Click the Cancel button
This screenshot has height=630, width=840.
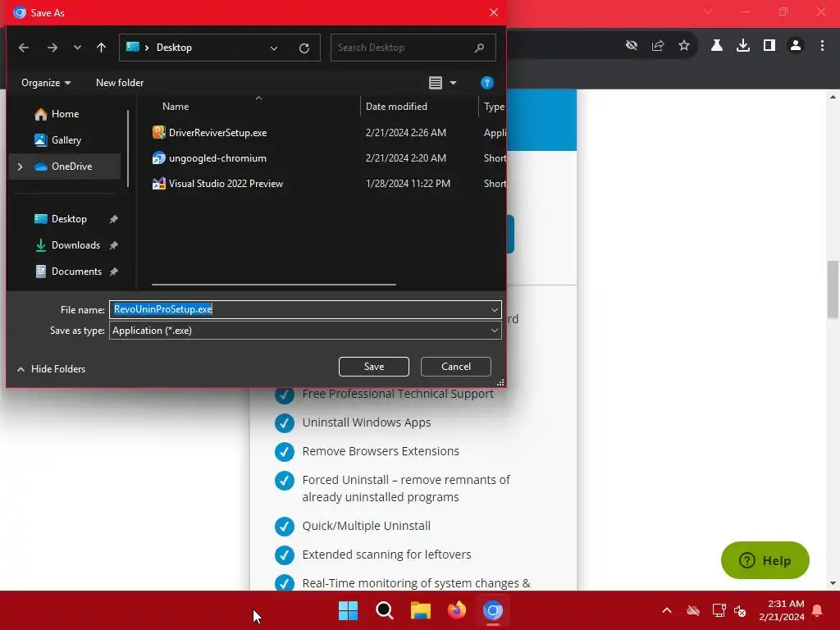point(456,367)
